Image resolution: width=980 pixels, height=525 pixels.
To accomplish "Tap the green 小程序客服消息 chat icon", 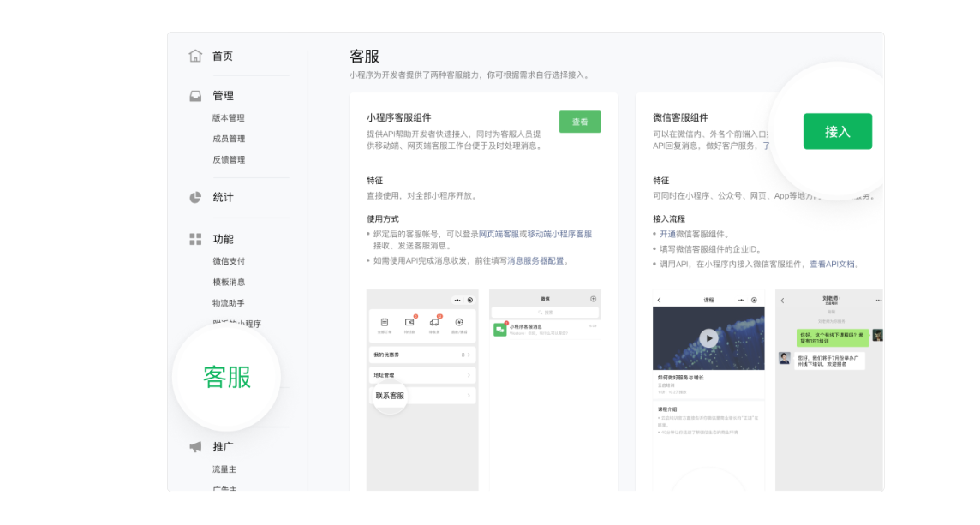I will point(500,330).
